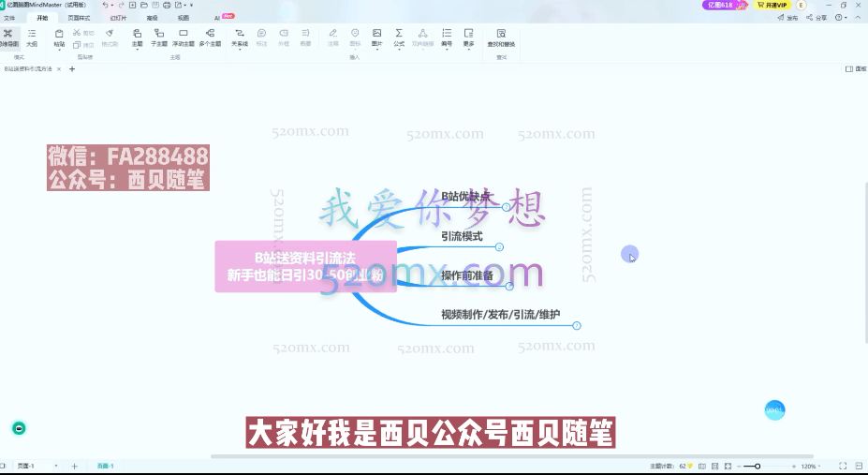Image resolution: width=868 pixels, height=475 pixels.
Task: Add multiple topics (多个主题)
Action: (211, 37)
